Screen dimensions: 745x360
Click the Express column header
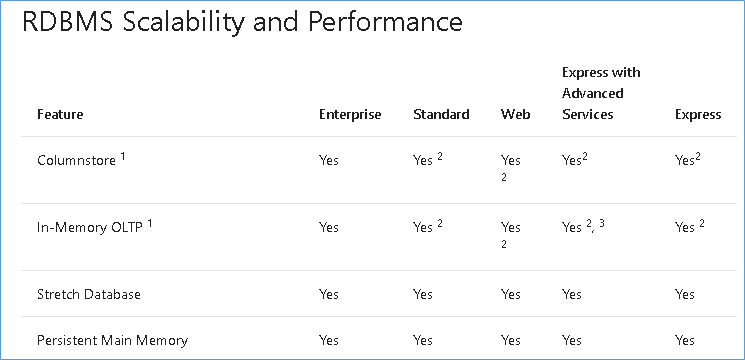[698, 114]
